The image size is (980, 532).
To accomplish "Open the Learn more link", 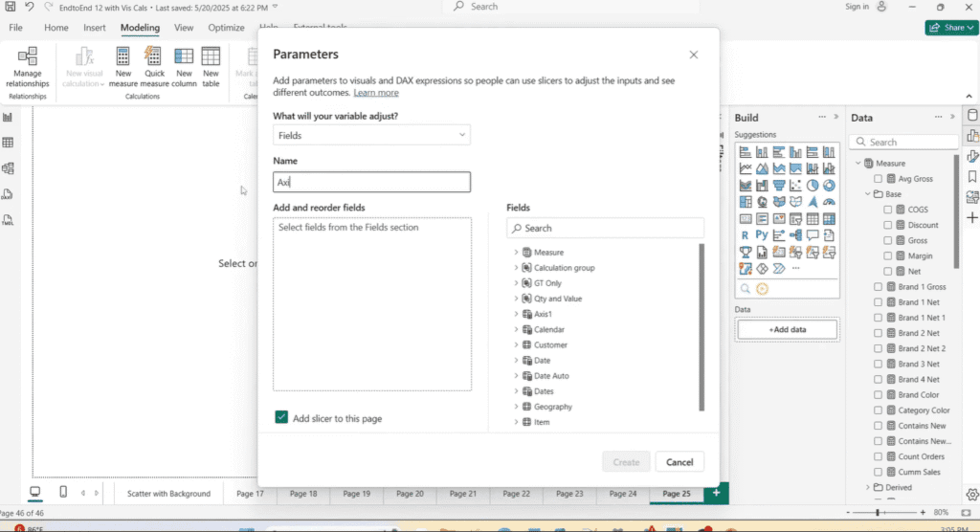I will pyautogui.click(x=375, y=93).
